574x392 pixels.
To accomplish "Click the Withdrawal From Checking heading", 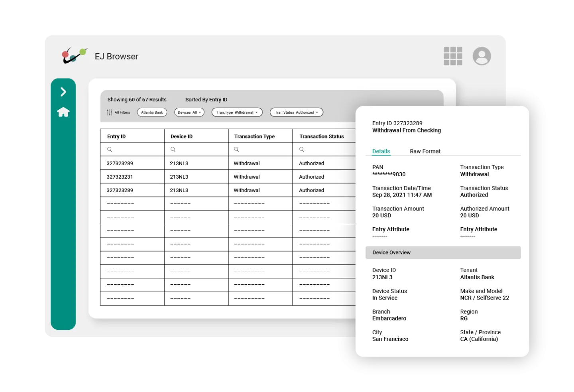I will 407,130.
